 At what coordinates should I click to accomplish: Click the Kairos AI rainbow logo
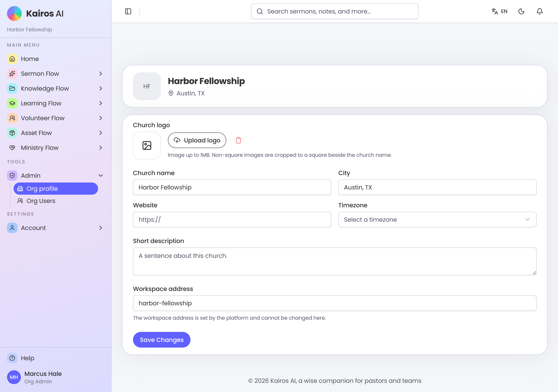point(14,13)
